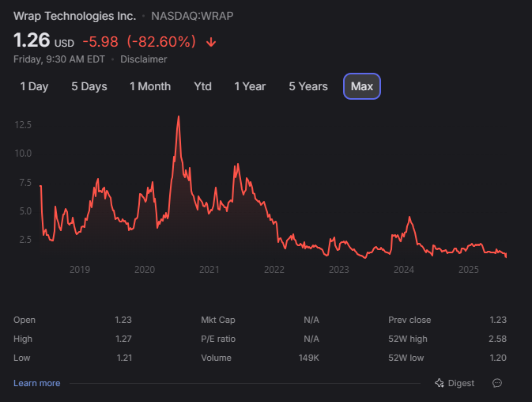Click the Wrap Technologies Inc. title

pos(74,16)
